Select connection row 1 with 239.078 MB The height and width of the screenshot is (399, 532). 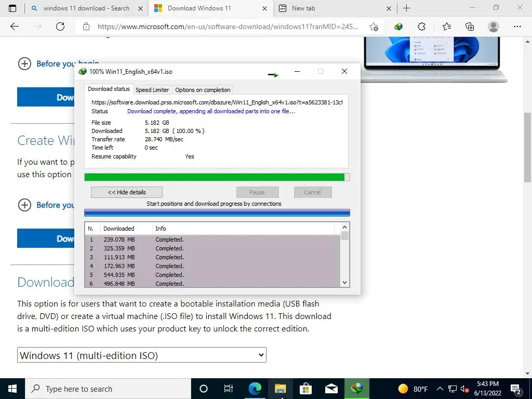click(x=212, y=240)
